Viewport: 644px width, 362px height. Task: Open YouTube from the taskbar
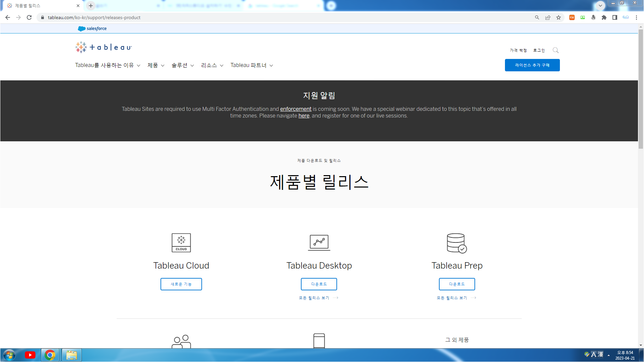click(30, 355)
